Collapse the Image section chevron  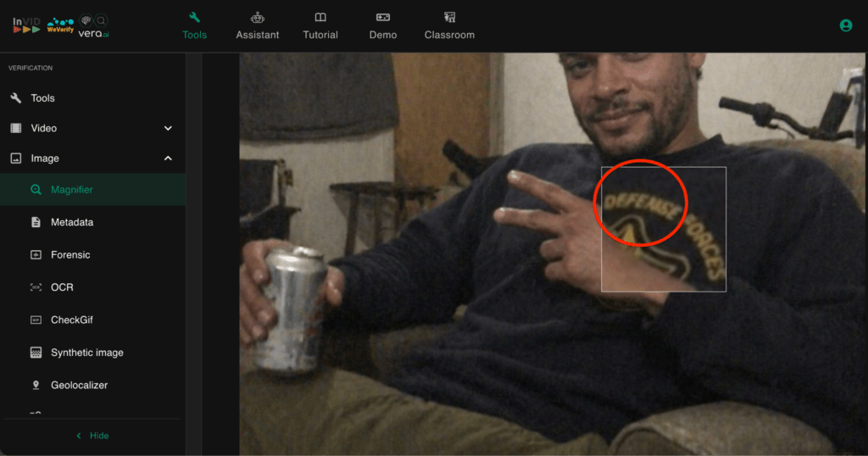coord(168,158)
